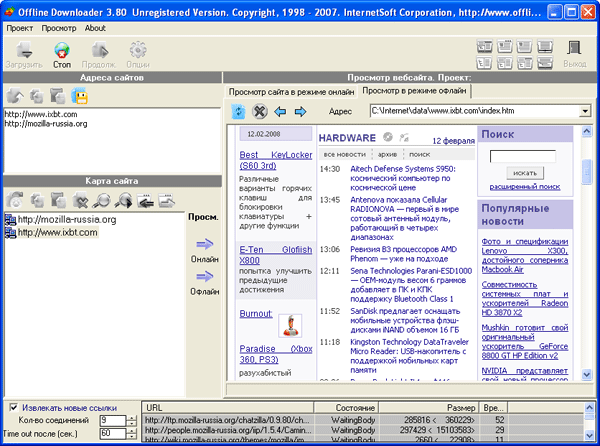The image size is (600, 446).
Task: Decrease Кол-во соединений value
Action: [x=132, y=423]
